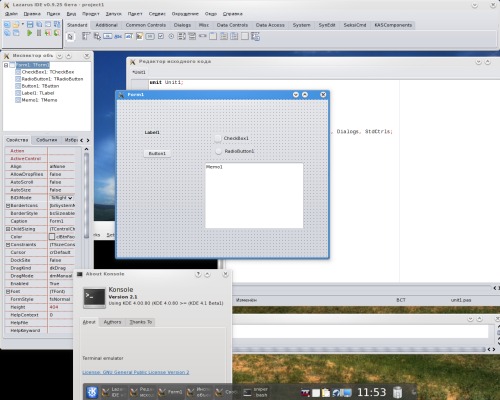Open the События tab in Object Inspector

click(47, 140)
